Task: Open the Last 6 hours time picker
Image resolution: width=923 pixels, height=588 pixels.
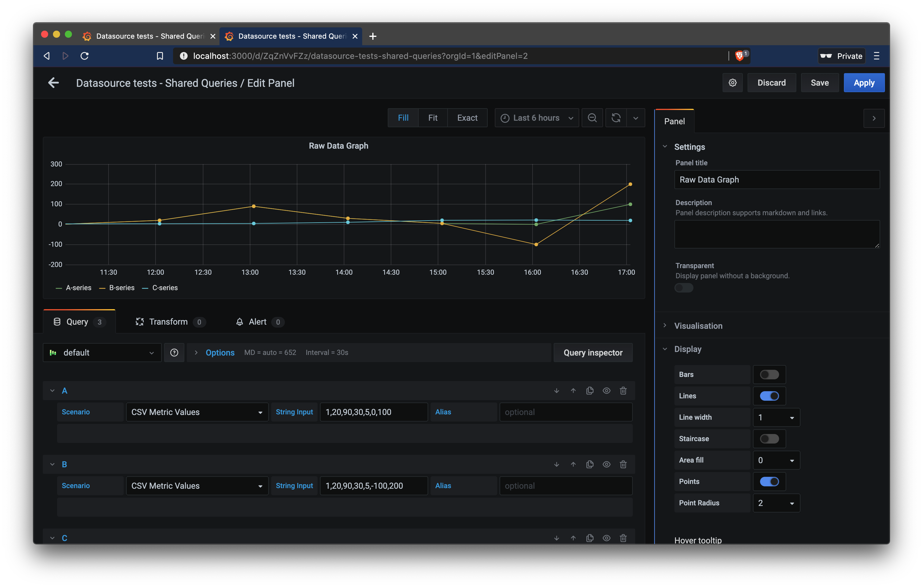Action: click(536, 118)
